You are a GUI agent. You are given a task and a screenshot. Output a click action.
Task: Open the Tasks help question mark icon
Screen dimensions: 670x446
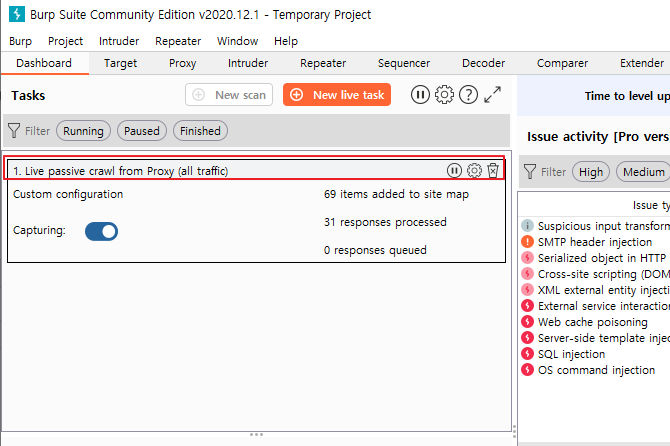(468, 94)
